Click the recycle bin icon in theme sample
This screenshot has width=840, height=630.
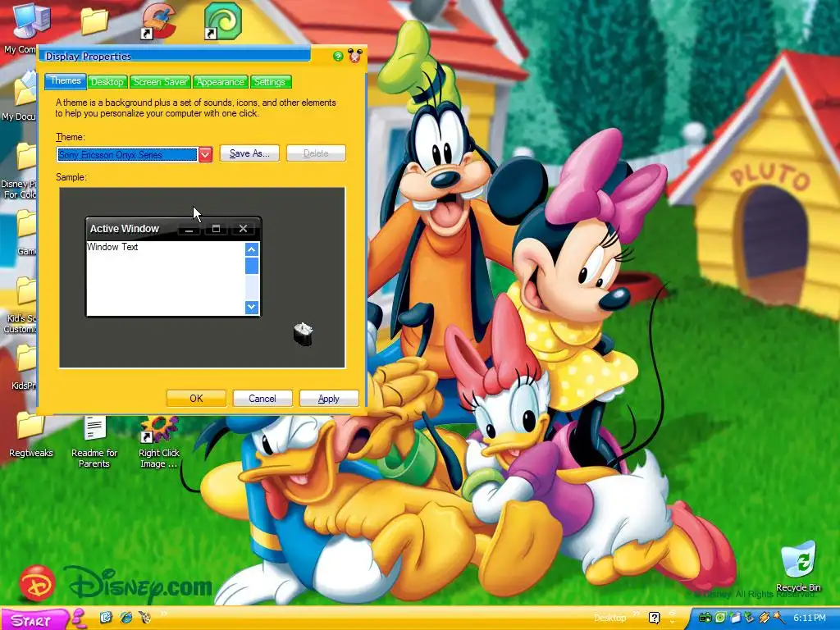coord(303,334)
